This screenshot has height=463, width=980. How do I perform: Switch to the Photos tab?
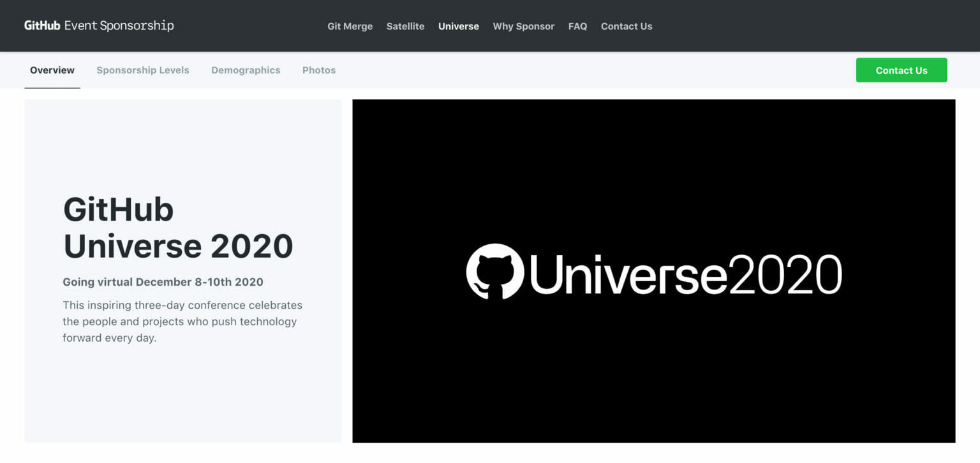319,70
